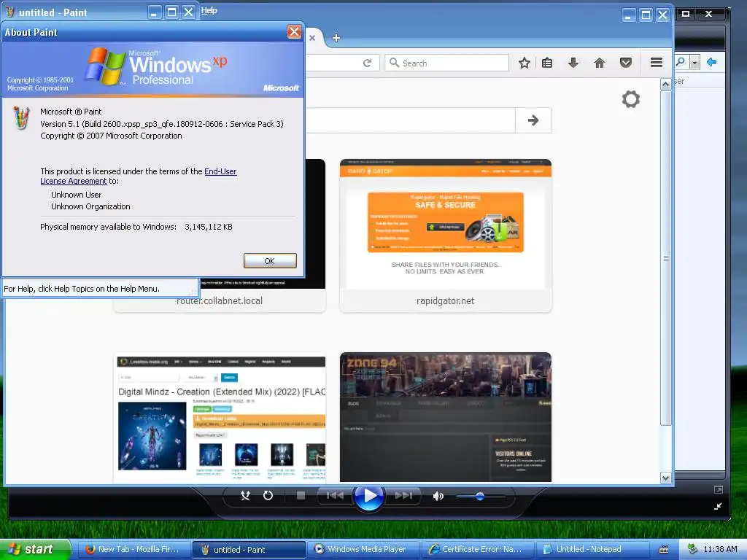Click OK in the About Paint dialog
Screen dimensions: 747x560
pos(270,260)
